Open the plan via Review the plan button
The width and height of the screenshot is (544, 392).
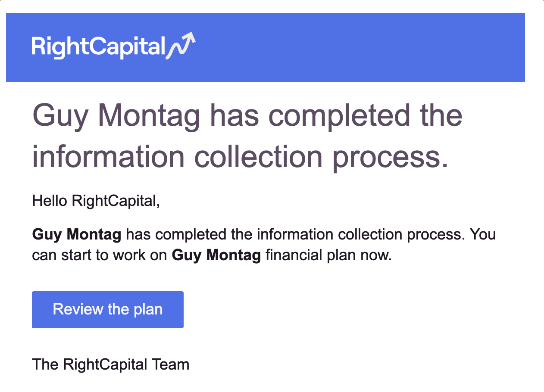coord(108,309)
